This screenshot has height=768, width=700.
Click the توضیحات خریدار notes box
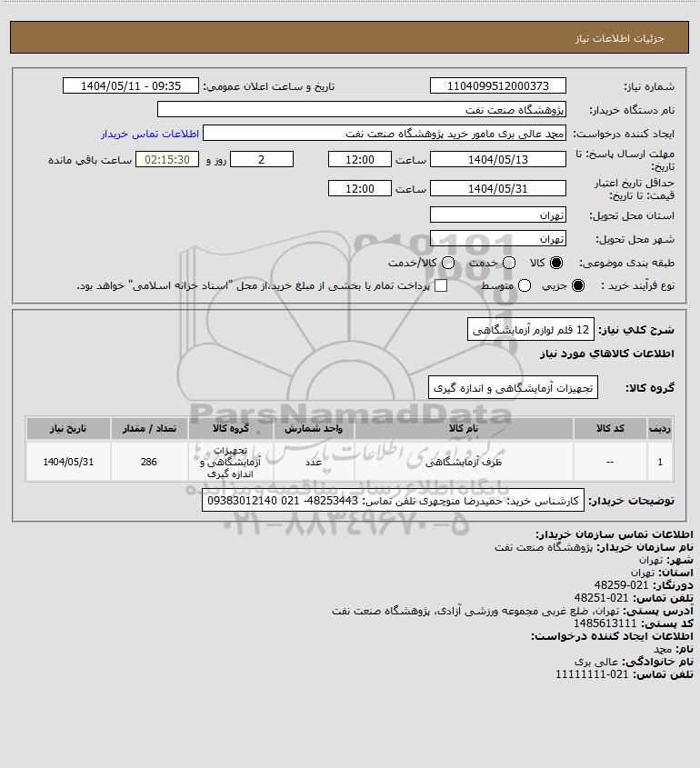(393, 501)
